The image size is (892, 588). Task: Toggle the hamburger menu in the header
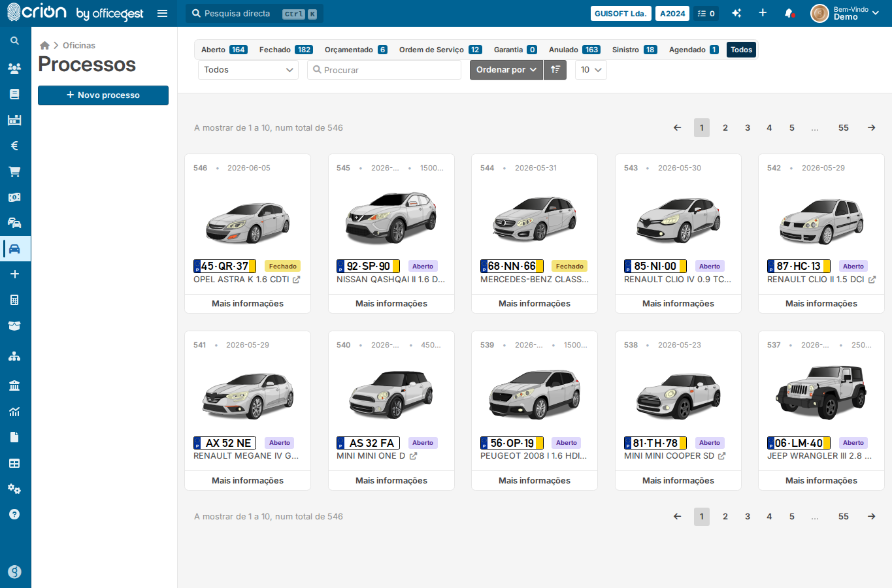click(x=163, y=14)
